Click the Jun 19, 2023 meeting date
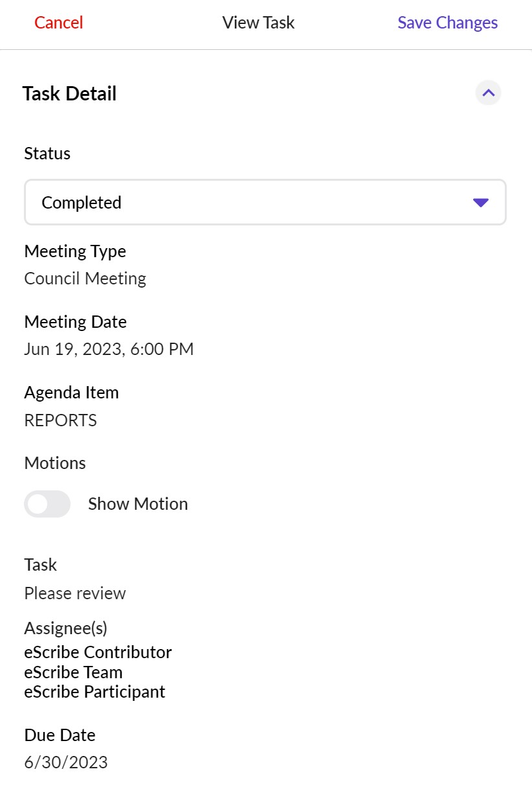This screenshot has height=789, width=532. point(109,349)
